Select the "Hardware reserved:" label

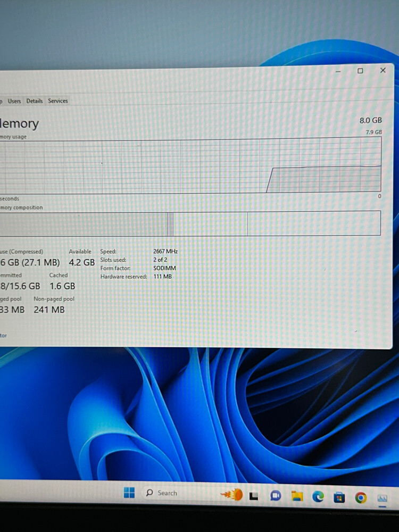[123, 277]
